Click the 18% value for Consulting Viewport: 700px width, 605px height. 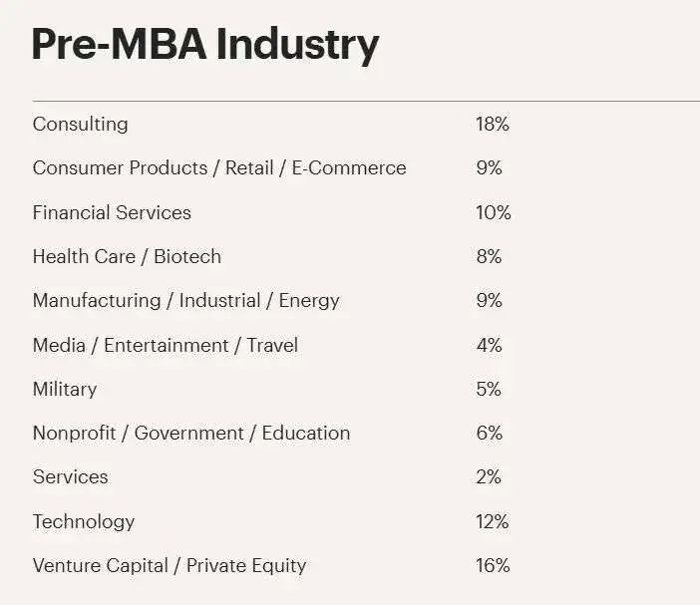(492, 124)
